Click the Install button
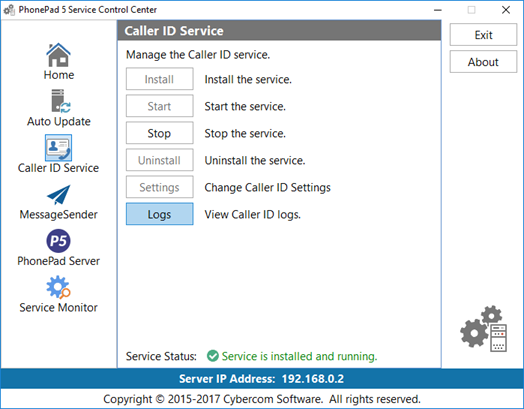 pyautogui.click(x=159, y=79)
